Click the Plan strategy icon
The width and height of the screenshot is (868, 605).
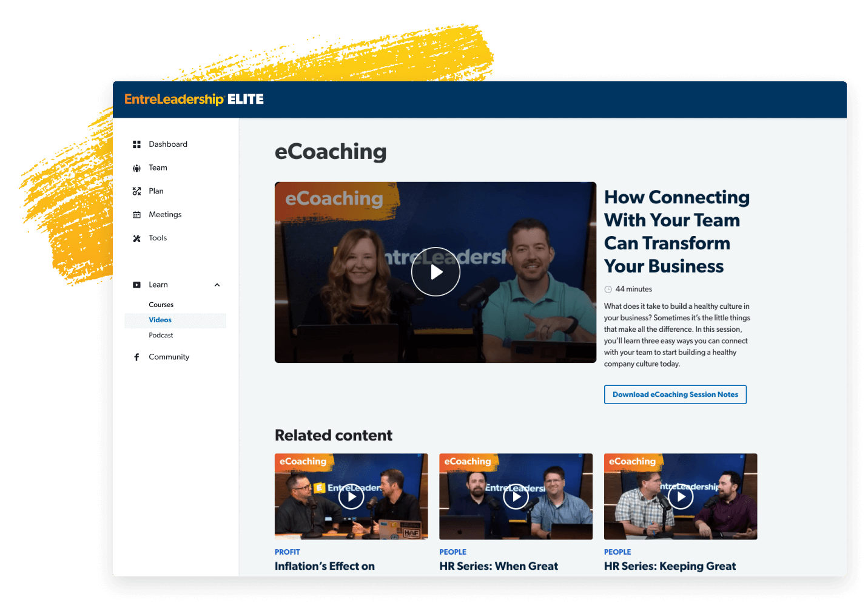[x=136, y=191]
